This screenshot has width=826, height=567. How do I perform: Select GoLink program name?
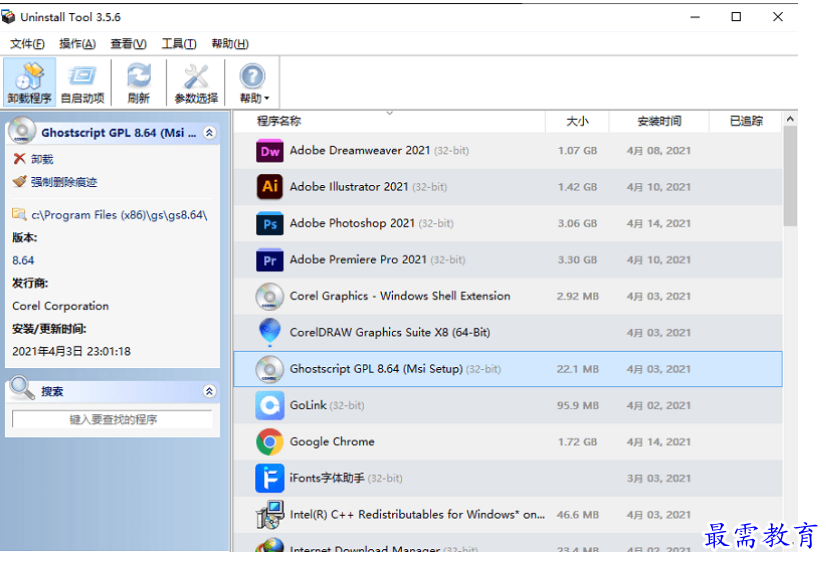tap(308, 405)
